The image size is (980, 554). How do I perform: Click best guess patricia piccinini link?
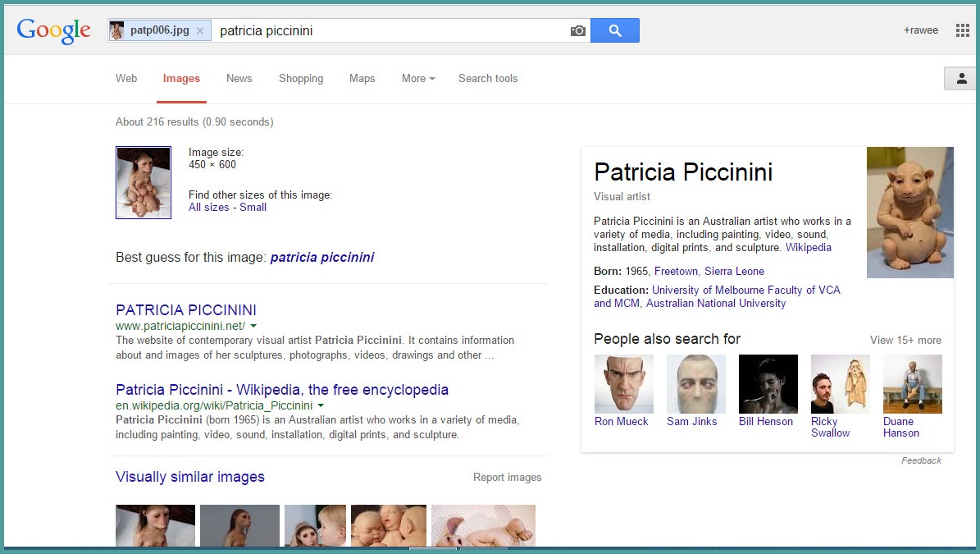321,257
